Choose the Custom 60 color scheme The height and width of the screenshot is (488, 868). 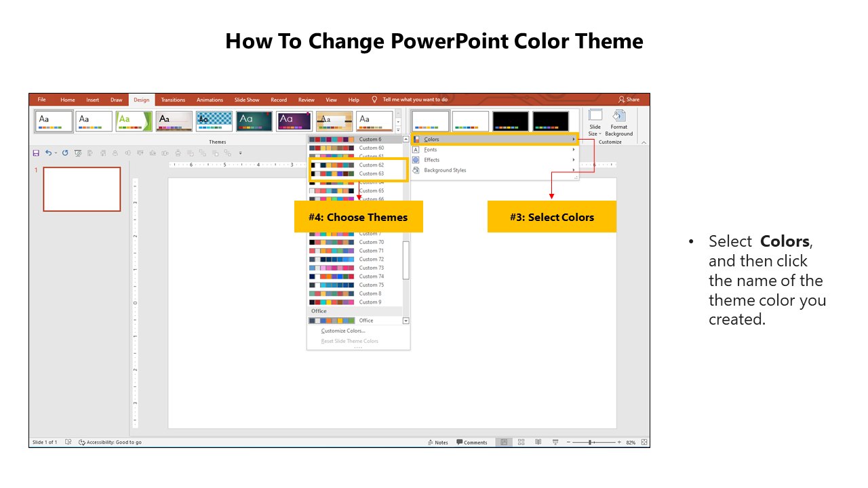355,148
